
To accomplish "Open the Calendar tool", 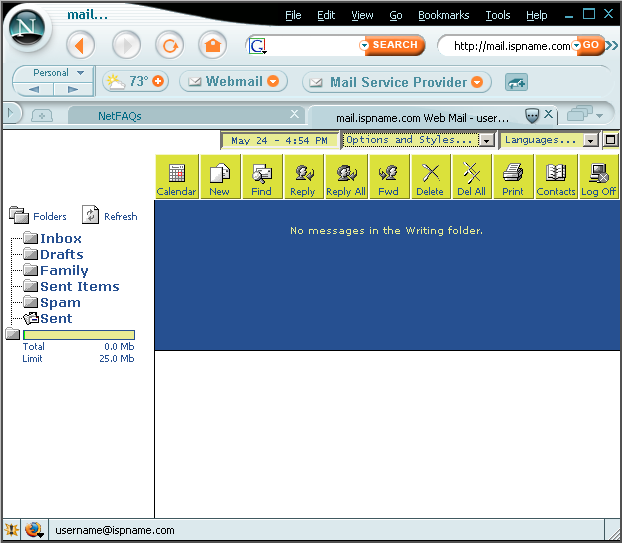I will (x=177, y=177).
